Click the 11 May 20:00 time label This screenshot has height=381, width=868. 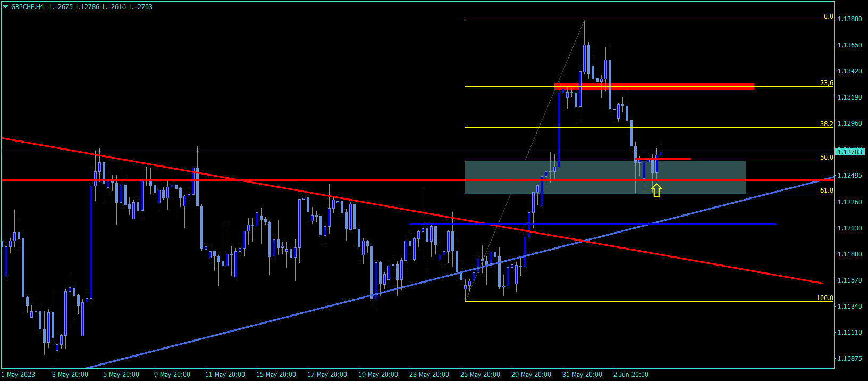coord(225,375)
